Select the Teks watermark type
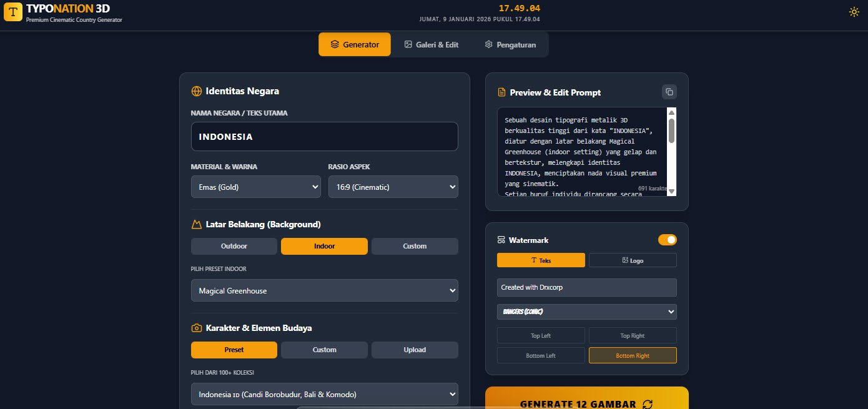Image resolution: width=868 pixels, height=409 pixels. click(x=541, y=260)
